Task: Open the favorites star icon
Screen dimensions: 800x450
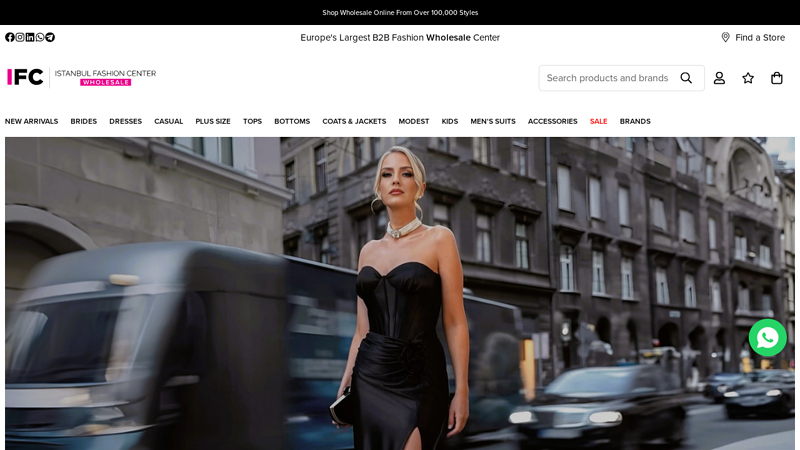Action: 748,78
